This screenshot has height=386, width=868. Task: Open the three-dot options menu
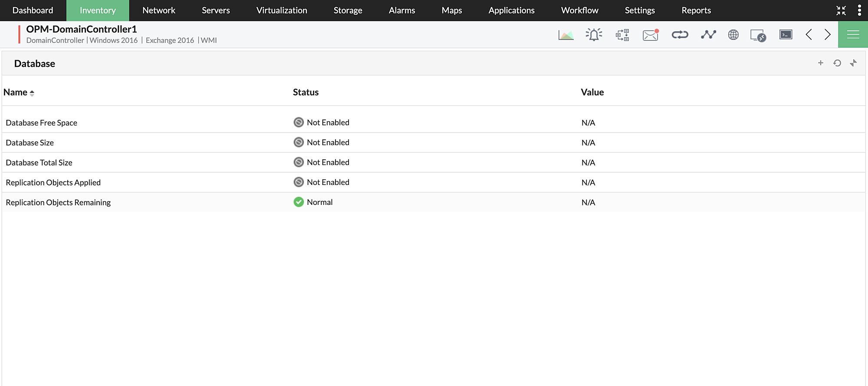tap(859, 10)
